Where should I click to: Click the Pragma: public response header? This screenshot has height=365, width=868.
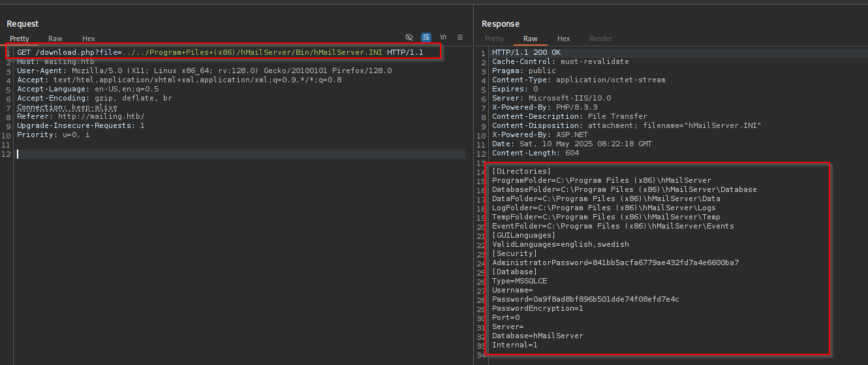point(524,71)
